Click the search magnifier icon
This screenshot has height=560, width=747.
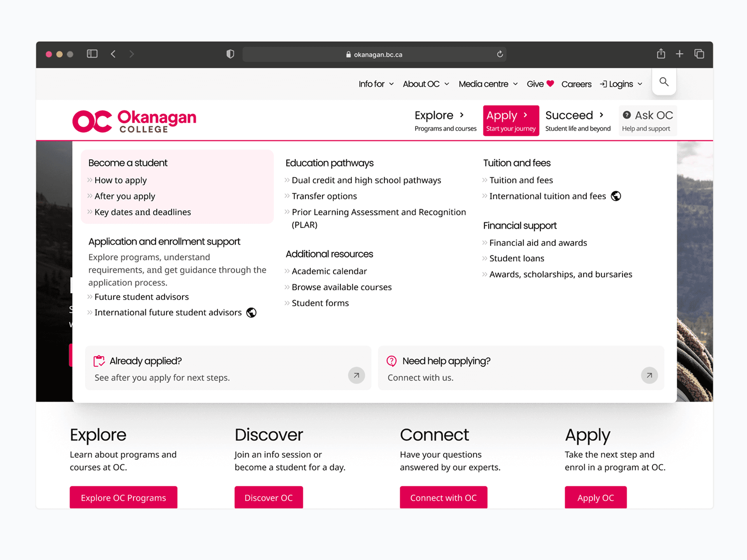(664, 82)
